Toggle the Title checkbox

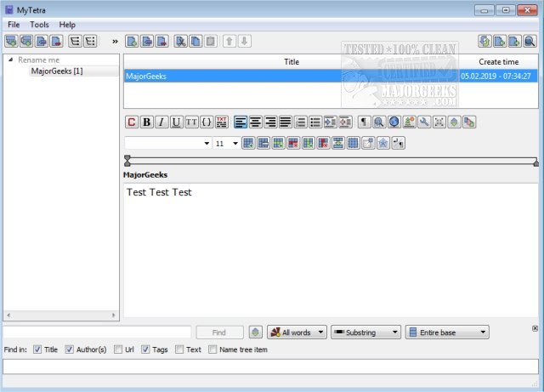coord(37,349)
